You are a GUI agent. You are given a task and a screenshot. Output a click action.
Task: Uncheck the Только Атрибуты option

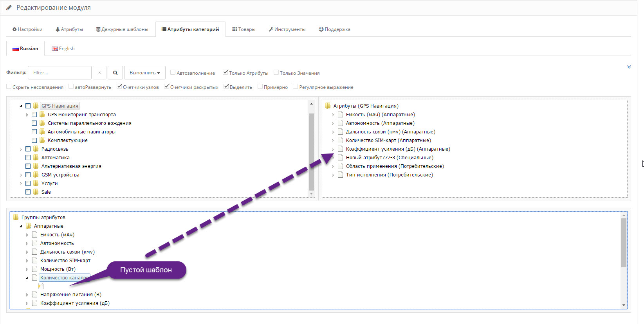225,72
